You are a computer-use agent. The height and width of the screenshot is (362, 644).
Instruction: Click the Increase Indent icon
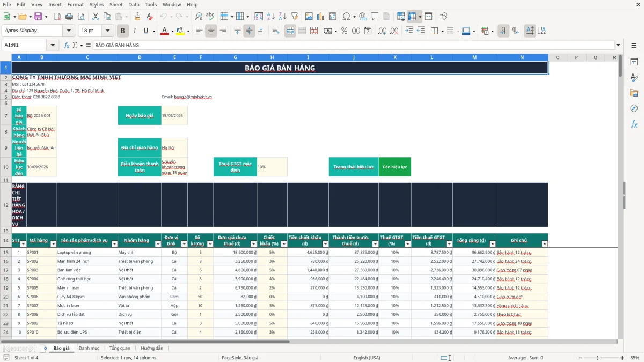coord(409,31)
